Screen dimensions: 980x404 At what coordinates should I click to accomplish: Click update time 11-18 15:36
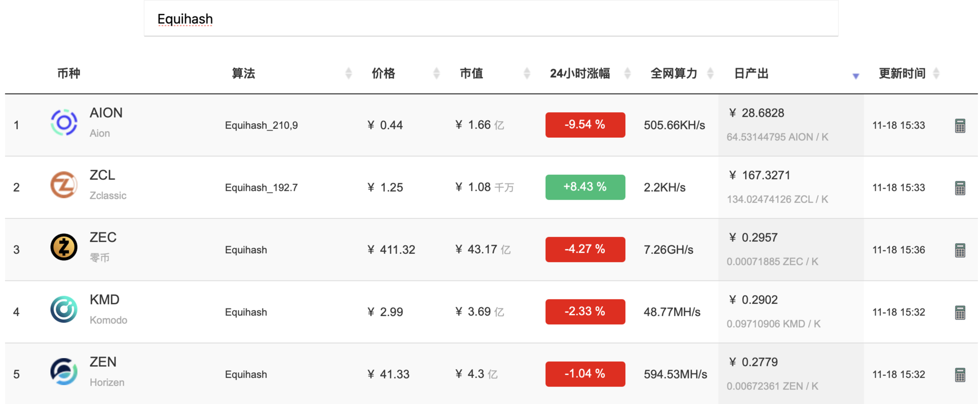point(898,250)
